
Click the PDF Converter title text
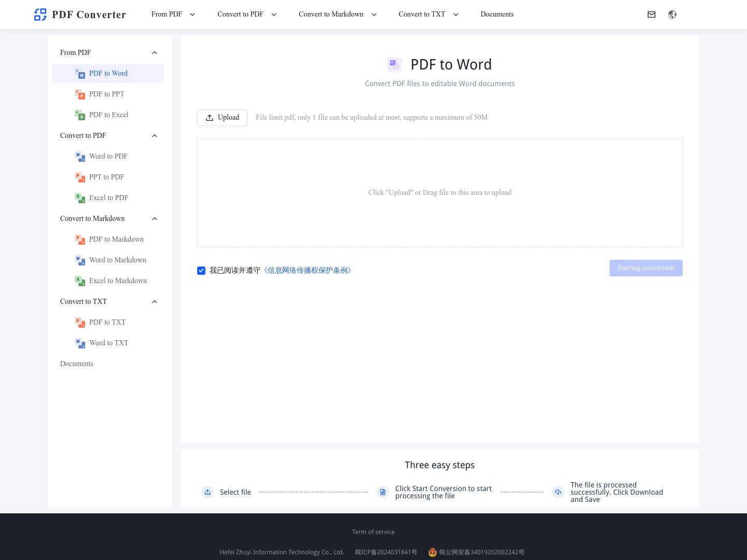click(89, 15)
